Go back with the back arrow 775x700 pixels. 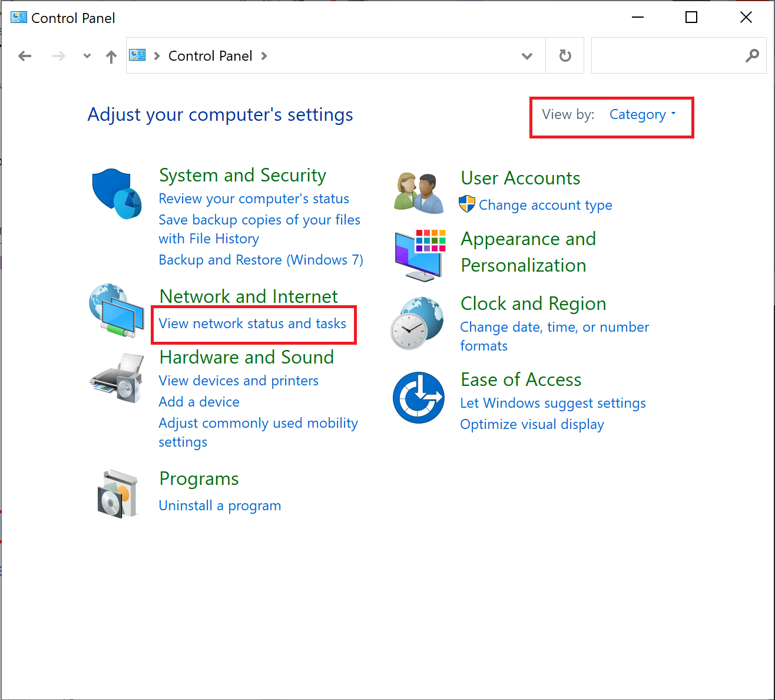click(25, 56)
